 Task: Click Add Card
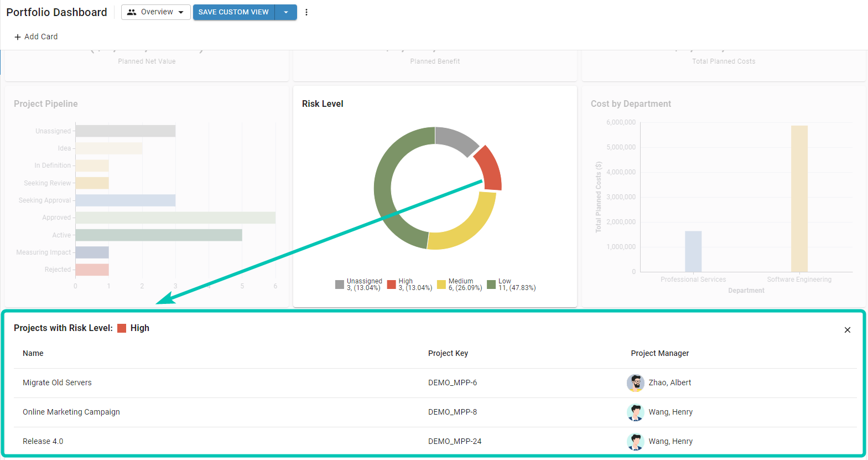[x=36, y=37]
